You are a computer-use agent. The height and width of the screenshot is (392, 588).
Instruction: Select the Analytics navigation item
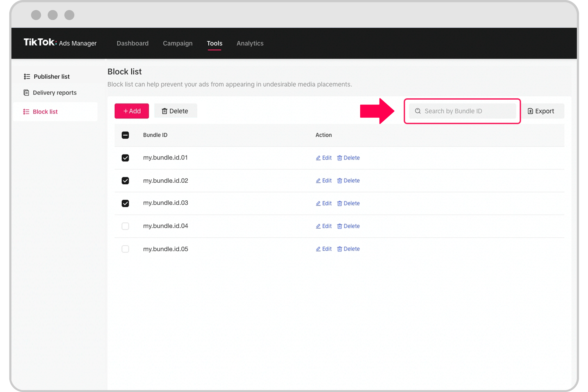pyautogui.click(x=250, y=43)
